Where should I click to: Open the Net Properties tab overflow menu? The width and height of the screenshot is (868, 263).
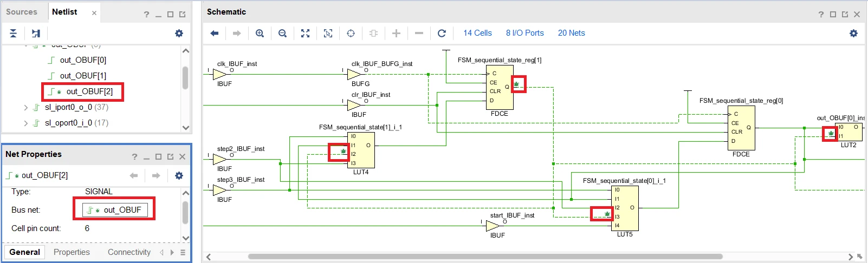183,253
